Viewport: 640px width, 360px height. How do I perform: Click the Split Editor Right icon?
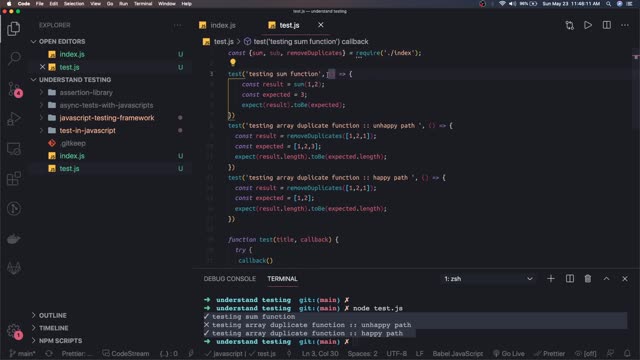(607, 25)
